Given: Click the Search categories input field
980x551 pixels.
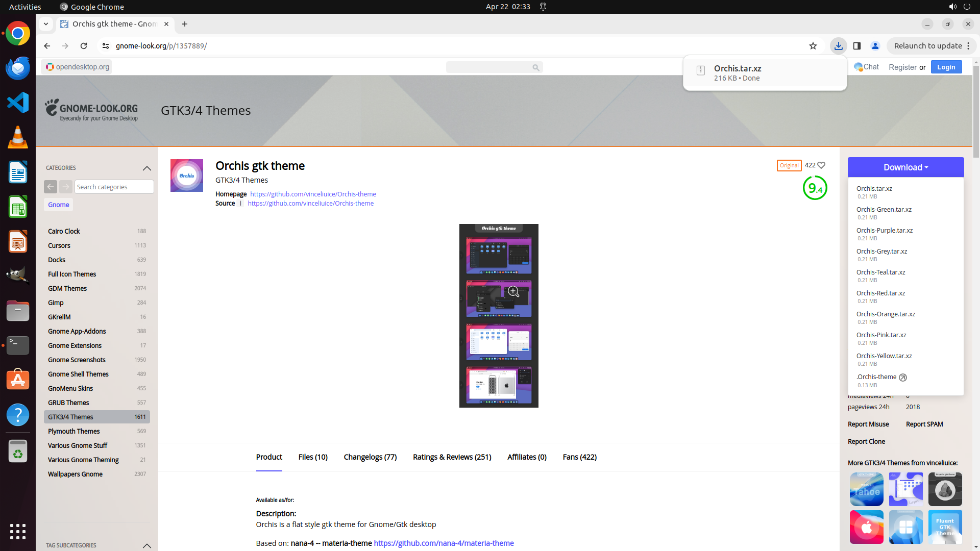Looking at the screenshot, I should (x=114, y=187).
